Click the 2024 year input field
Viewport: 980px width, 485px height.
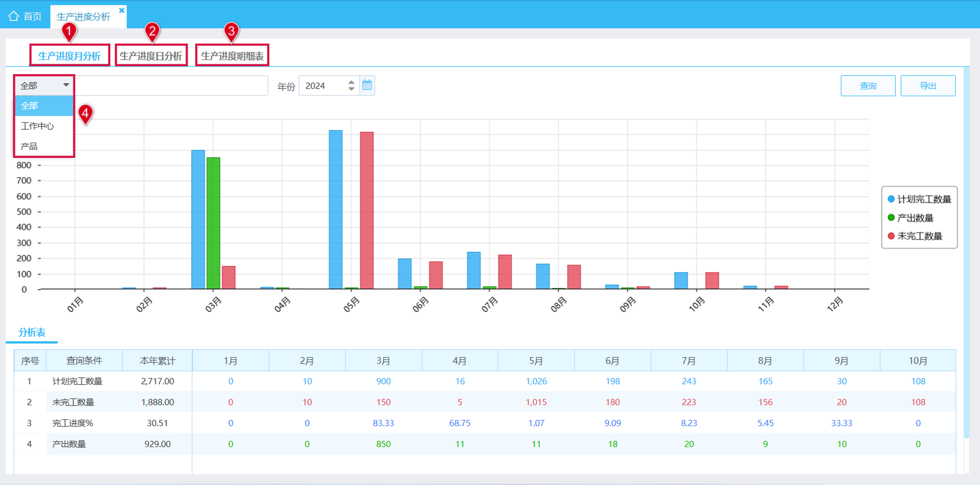(323, 86)
